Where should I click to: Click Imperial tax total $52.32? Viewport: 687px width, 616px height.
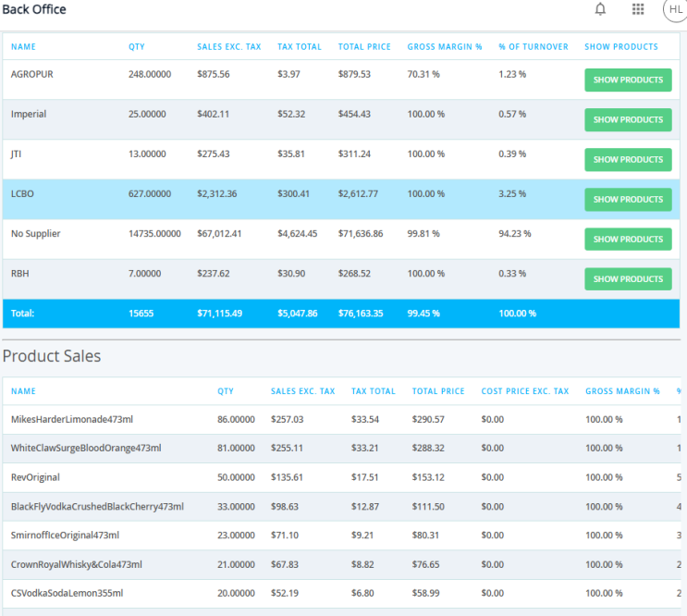click(x=291, y=114)
